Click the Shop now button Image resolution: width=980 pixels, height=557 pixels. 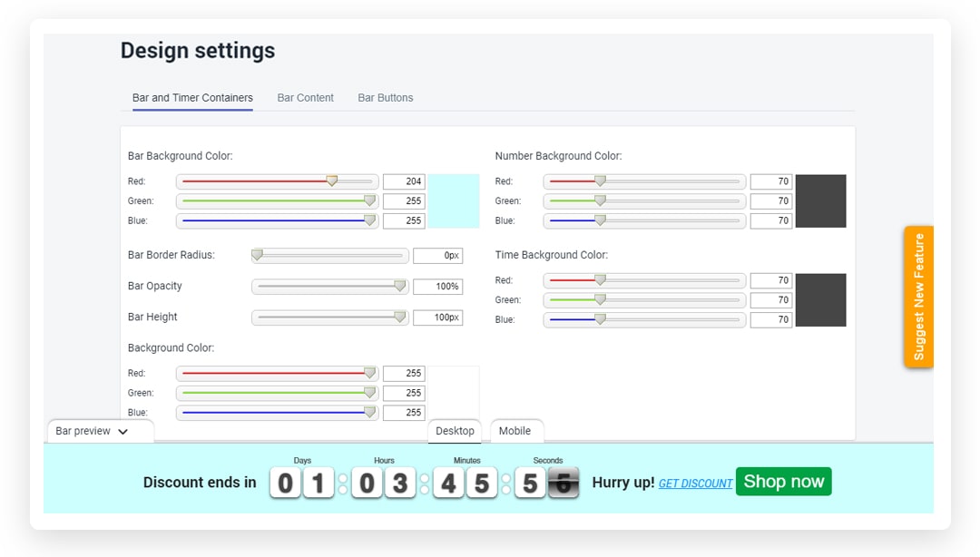point(784,482)
